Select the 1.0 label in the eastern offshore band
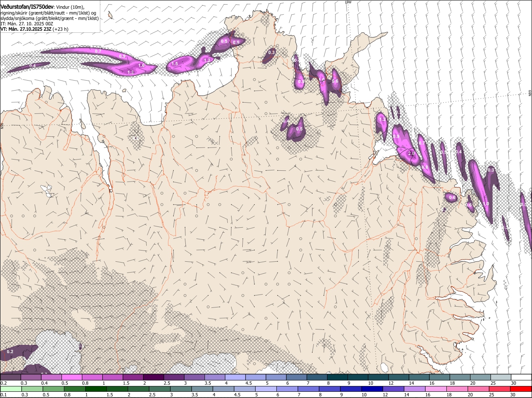Viewport: 532px width, 398px height. tap(486, 204)
